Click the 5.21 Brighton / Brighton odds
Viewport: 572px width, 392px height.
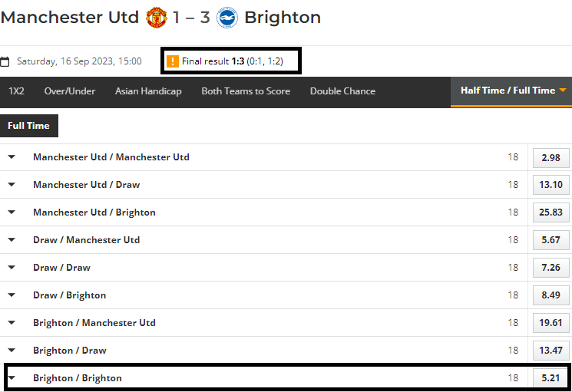[551, 378]
